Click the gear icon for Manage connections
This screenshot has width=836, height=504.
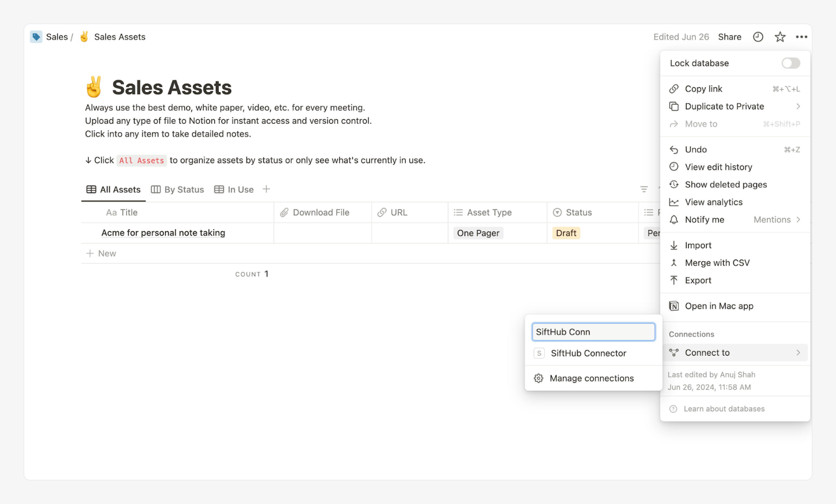(x=539, y=378)
